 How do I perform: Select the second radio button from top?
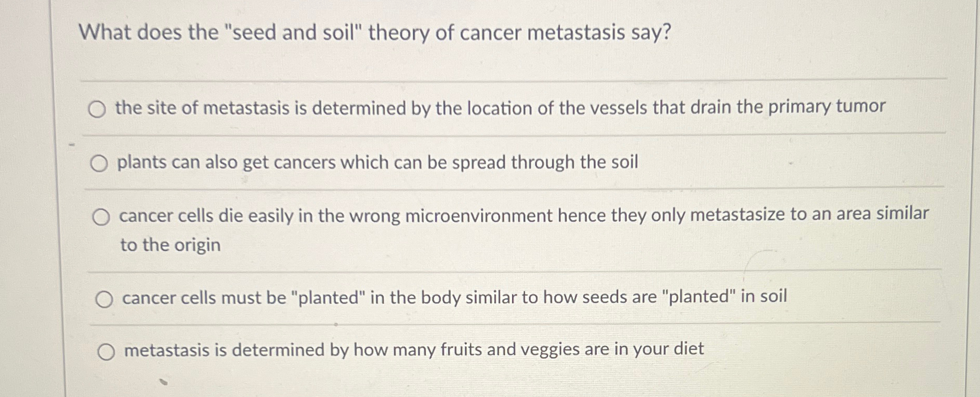pyautogui.click(x=99, y=163)
